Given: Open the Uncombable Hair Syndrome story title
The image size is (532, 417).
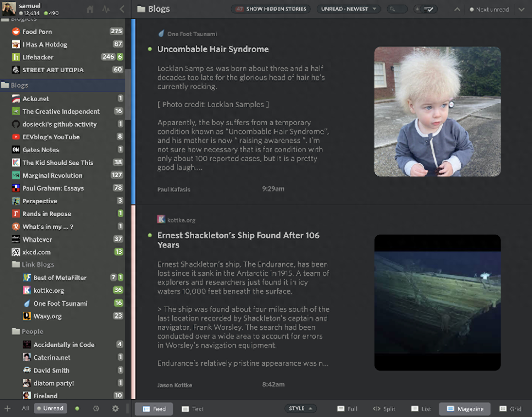Looking at the screenshot, I should tap(213, 49).
